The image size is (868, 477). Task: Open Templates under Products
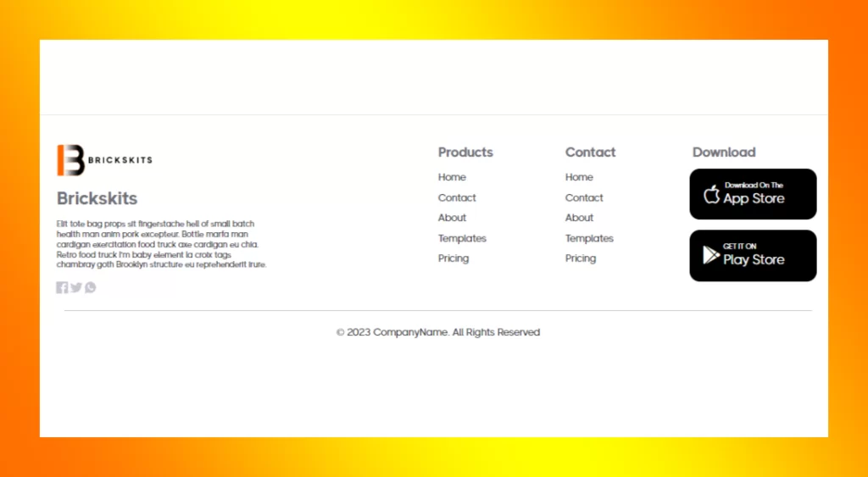462,238
